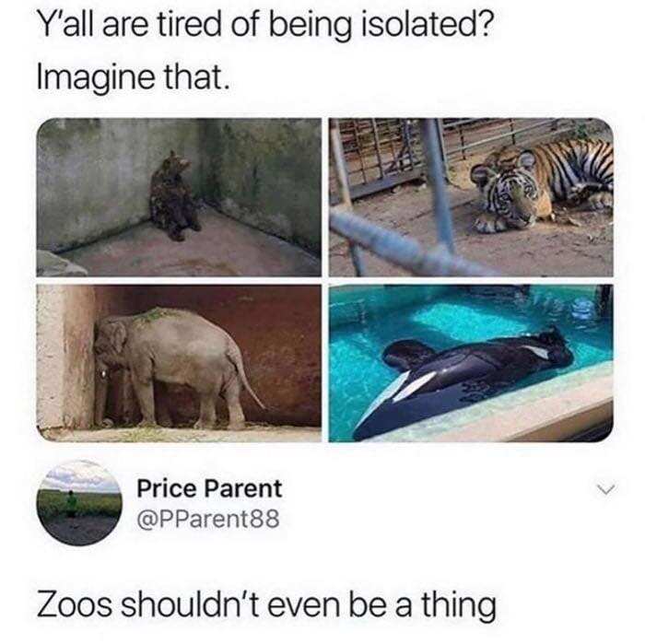Open the Price Parent display name
Screen dimensions: 645x644
209,488
